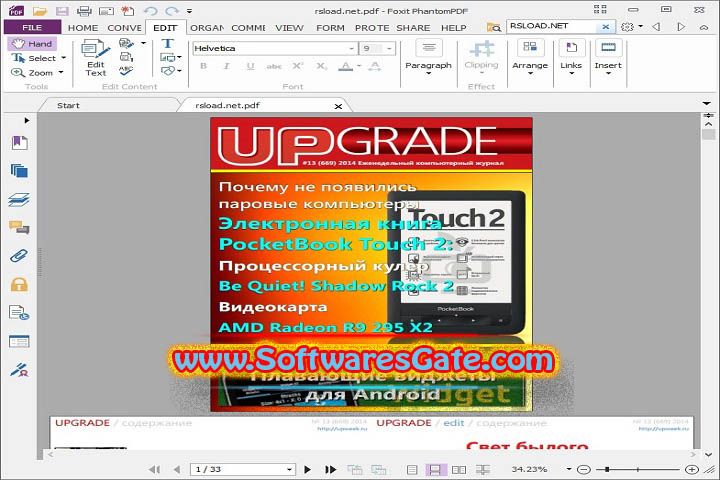Switch to the VIEW ribbon tab
Viewport: 720px width, 480px height.
(x=289, y=28)
